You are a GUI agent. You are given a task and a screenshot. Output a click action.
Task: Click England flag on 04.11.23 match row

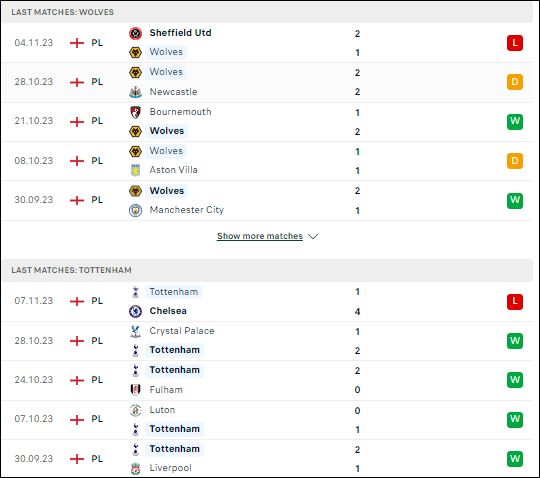tap(77, 43)
